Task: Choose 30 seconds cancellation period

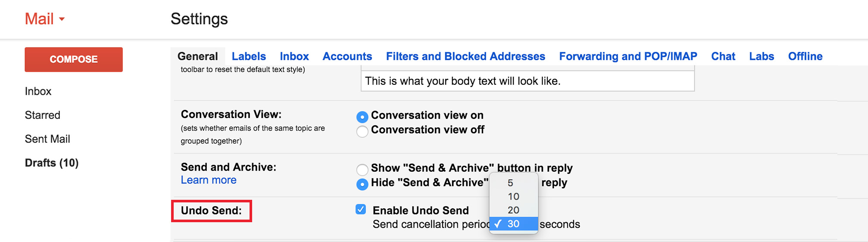Action: pyautogui.click(x=514, y=224)
